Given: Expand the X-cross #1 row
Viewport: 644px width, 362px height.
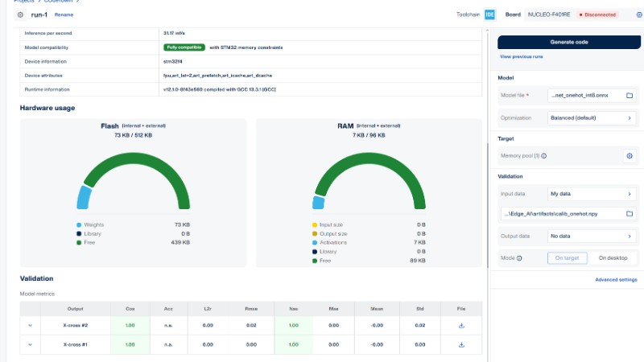Looking at the screenshot, I should 30,345.
